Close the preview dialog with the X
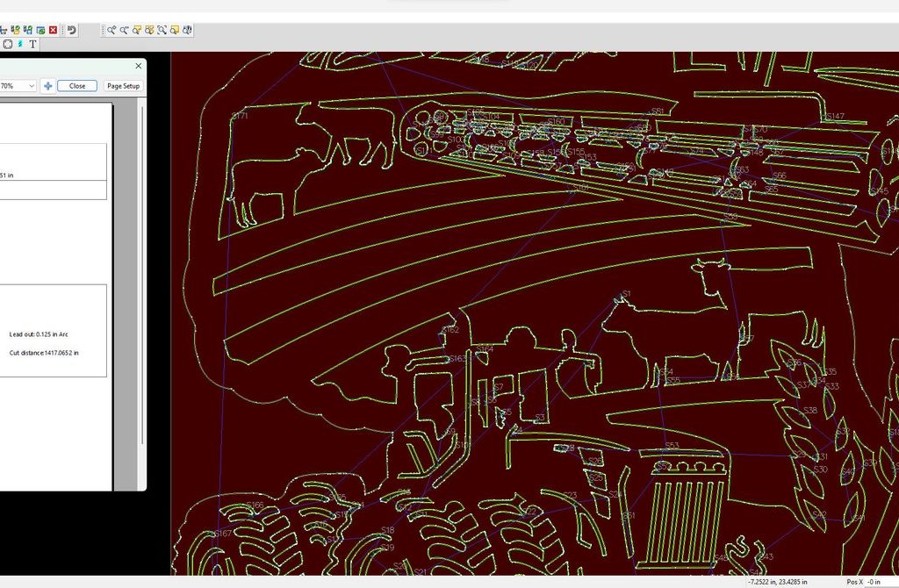 (138, 66)
